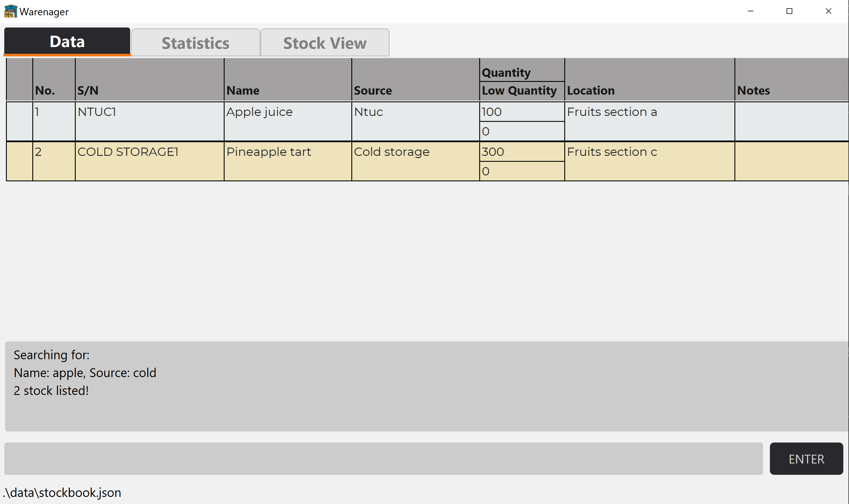
Task: Switch to the Data tab
Action: tap(67, 42)
